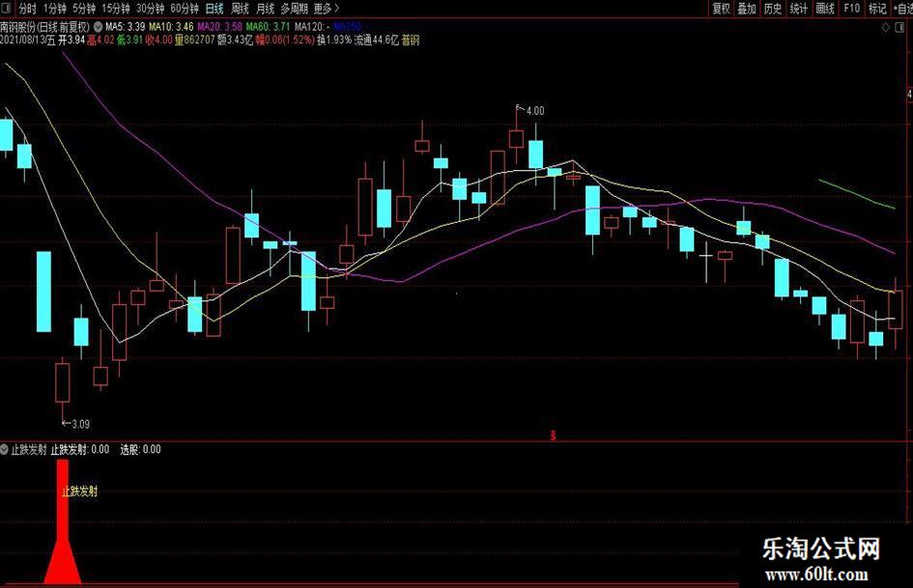The image size is (913, 588).
Task: Switch to the 1分钟 period tab
Action: pos(55,9)
